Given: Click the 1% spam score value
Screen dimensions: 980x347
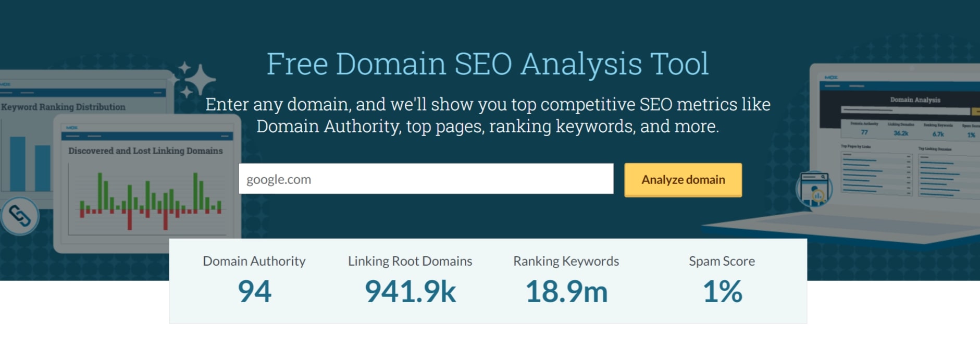Looking at the screenshot, I should (x=722, y=291).
